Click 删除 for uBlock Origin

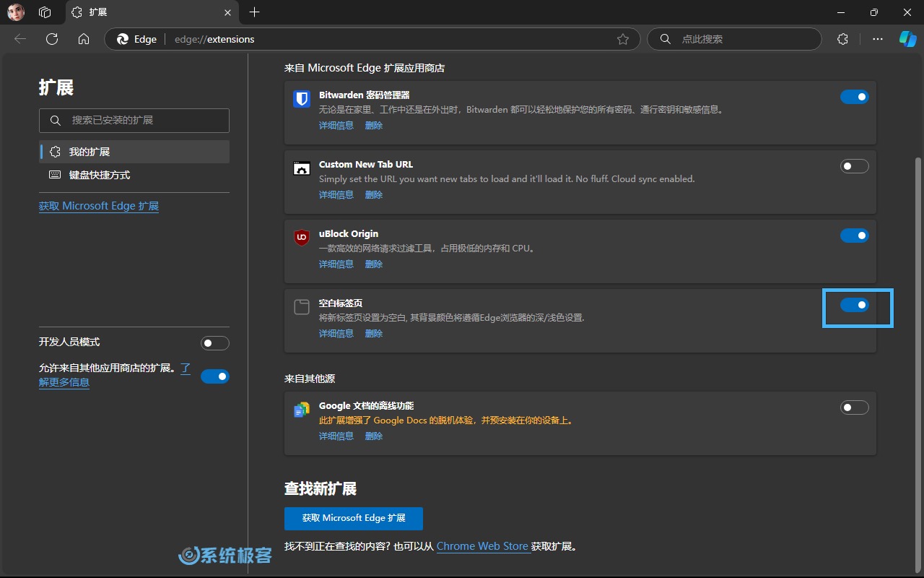click(374, 264)
